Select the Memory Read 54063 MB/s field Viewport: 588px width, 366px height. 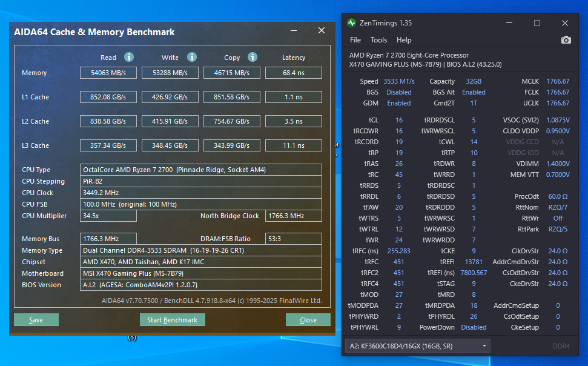point(108,73)
